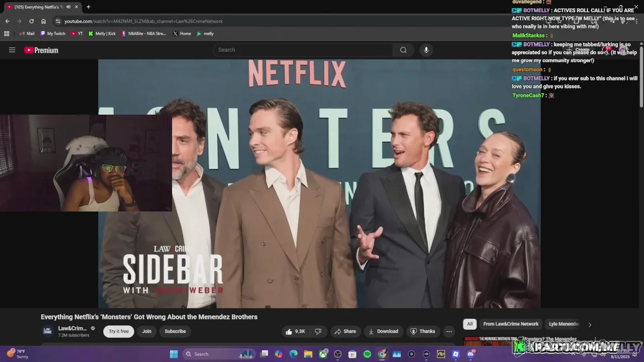This screenshot has width=644, height=362.
Task: Open the X Home bookmark
Action: tap(182, 34)
